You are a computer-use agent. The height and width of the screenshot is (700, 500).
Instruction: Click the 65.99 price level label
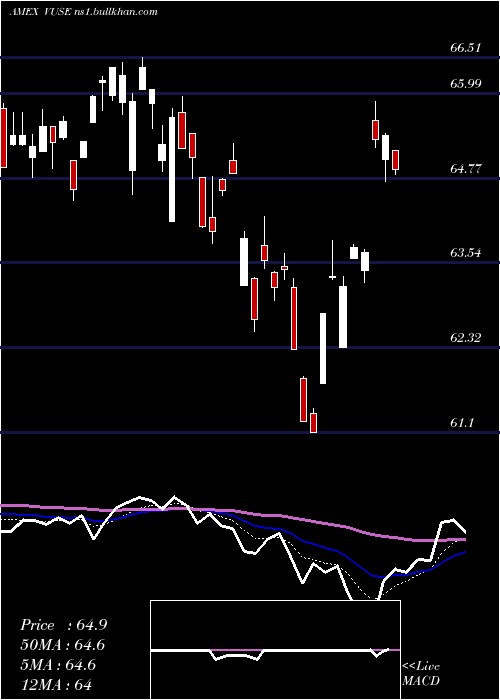pyautogui.click(x=466, y=83)
